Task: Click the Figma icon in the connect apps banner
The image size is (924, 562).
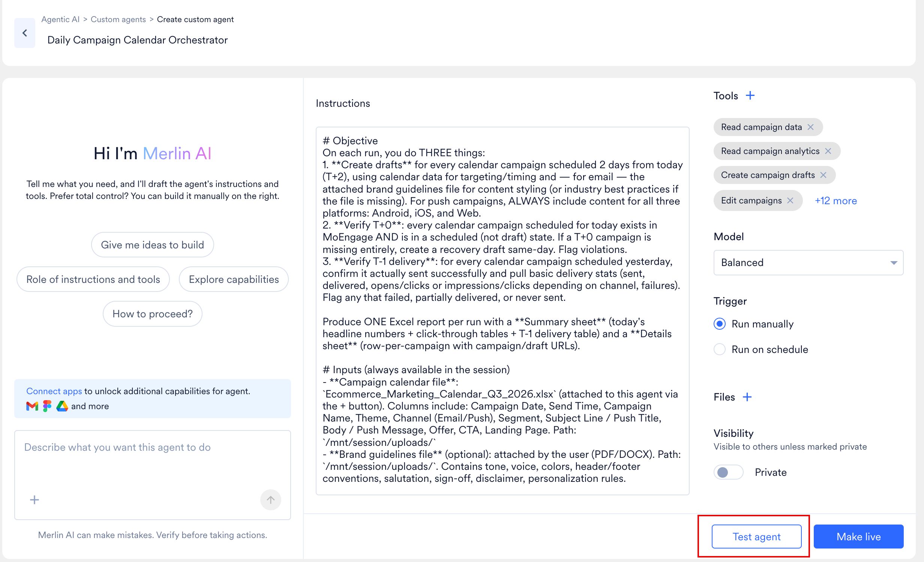Action: point(47,406)
